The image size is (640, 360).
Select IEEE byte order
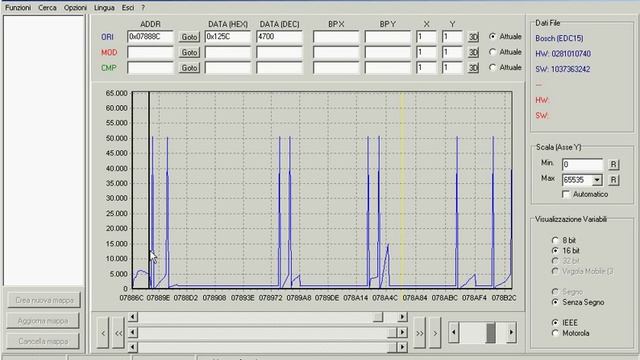[555, 322]
